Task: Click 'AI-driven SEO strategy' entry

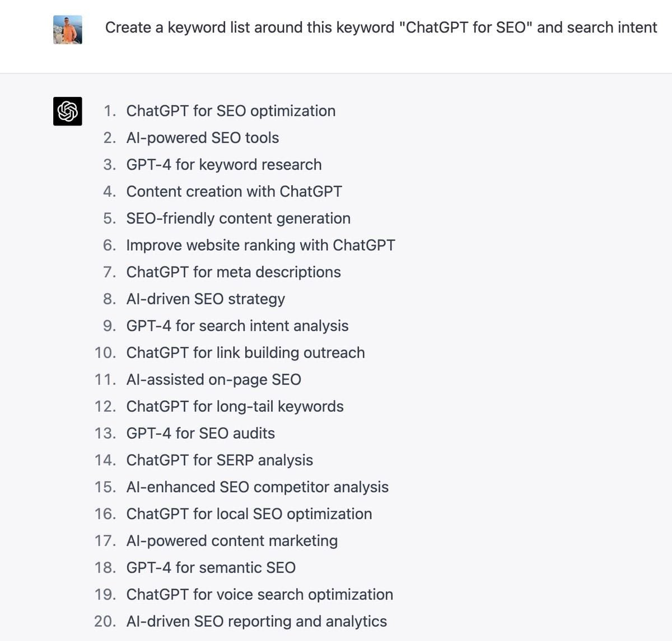Action: tap(206, 299)
